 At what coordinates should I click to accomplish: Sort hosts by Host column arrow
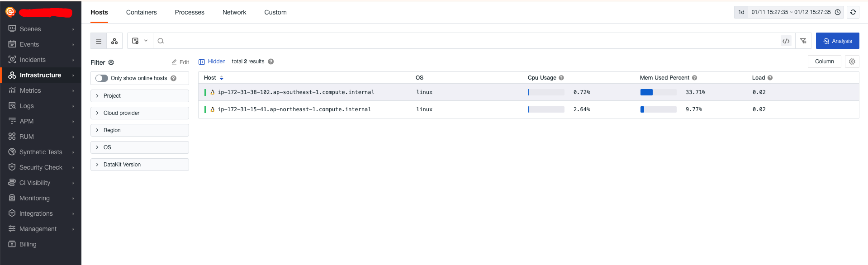(221, 78)
